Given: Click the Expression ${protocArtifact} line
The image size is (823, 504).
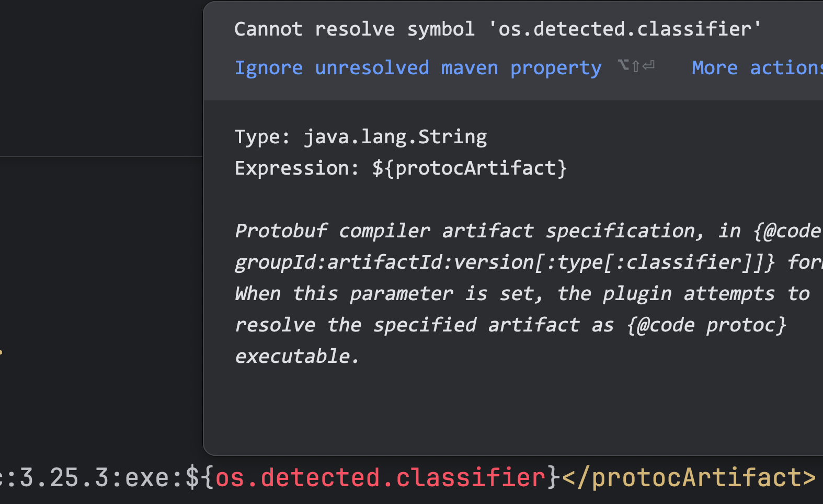Looking at the screenshot, I should (x=401, y=168).
